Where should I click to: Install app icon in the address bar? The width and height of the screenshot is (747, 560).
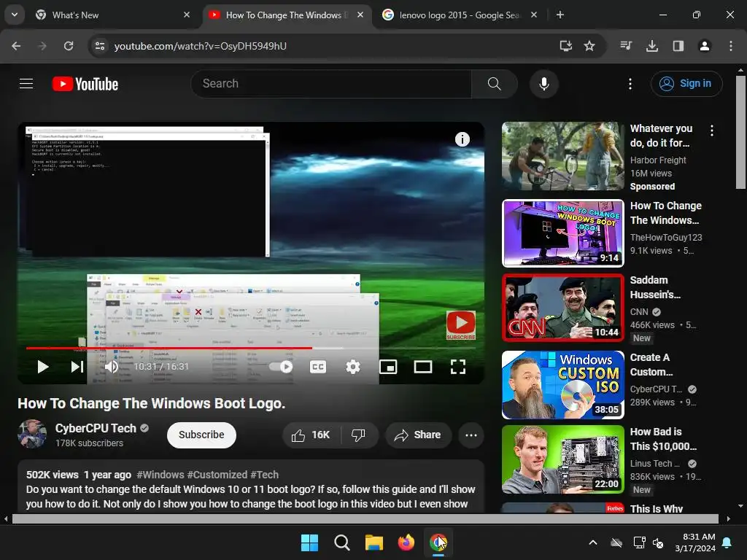pyautogui.click(x=565, y=46)
